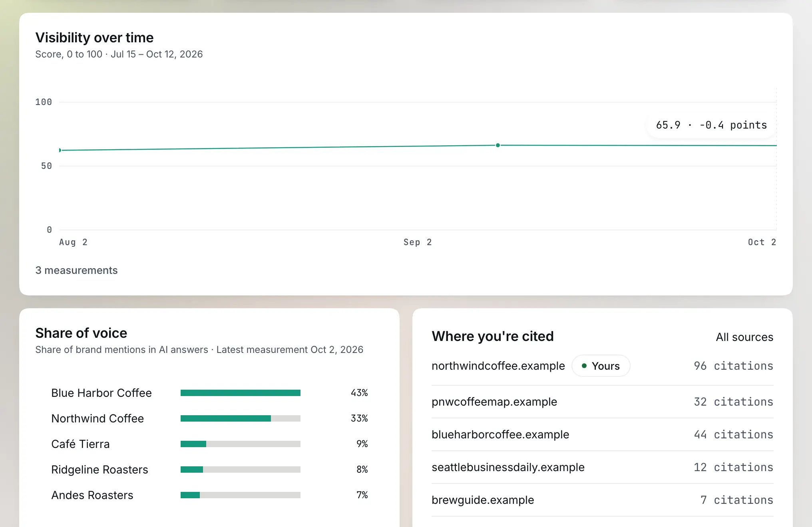Click the 'Oct 2' axis label
The image size is (812, 527).
pyautogui.click(x=762, y=242)
